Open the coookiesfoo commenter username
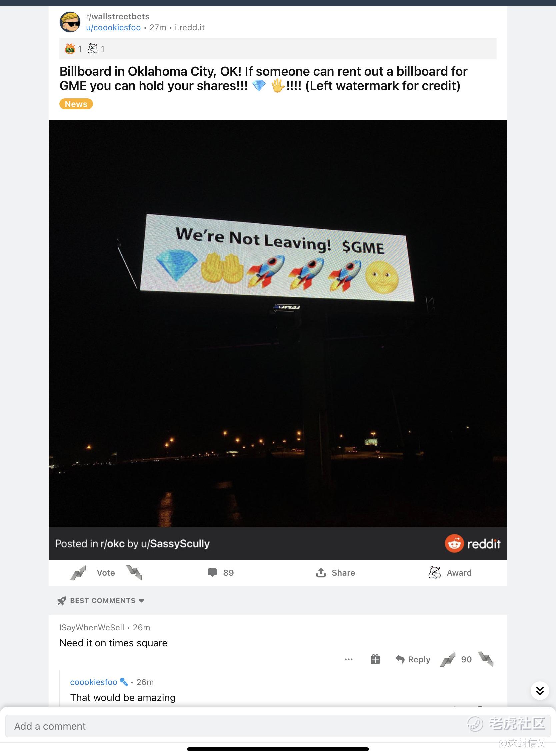This screenshot has width=556, height=756. click(94, 682)
